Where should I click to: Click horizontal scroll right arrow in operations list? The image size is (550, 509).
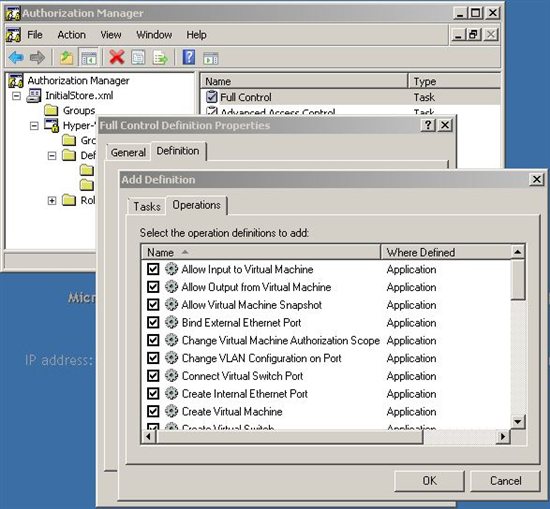click(503, 436)
